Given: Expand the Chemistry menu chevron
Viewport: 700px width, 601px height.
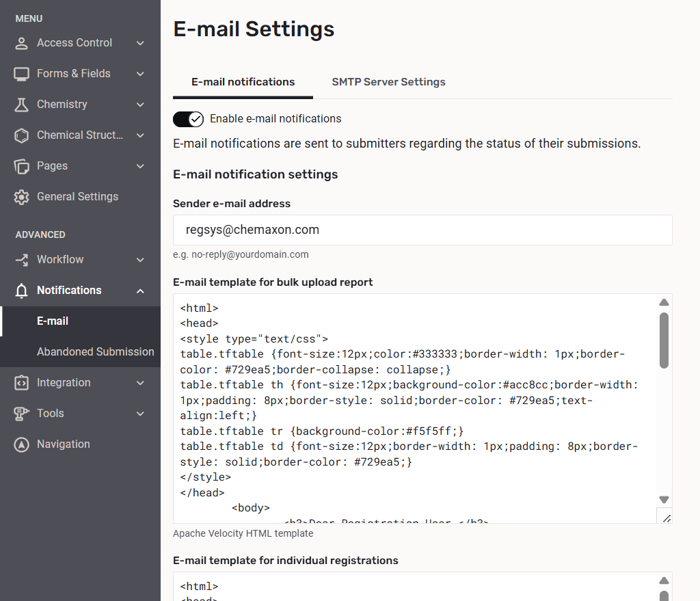Looking at the screenshot, I should point(140,105).
